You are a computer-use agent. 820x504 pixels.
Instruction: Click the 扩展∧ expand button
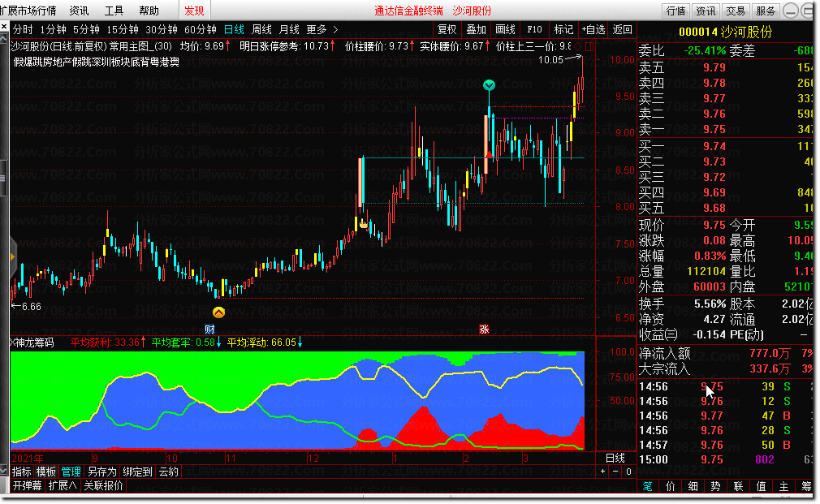[x=63, y=485]
